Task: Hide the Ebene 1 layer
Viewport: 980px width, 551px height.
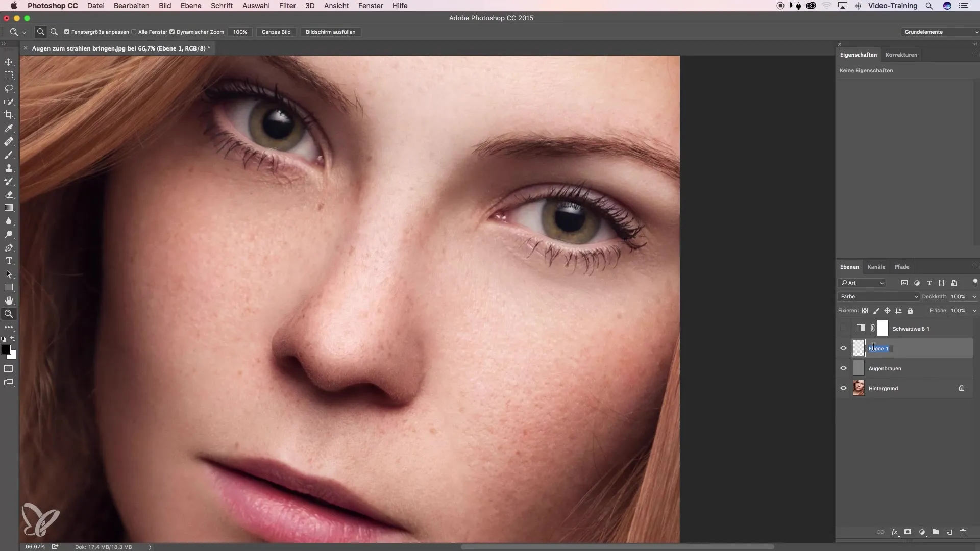Action: point(843,348)
